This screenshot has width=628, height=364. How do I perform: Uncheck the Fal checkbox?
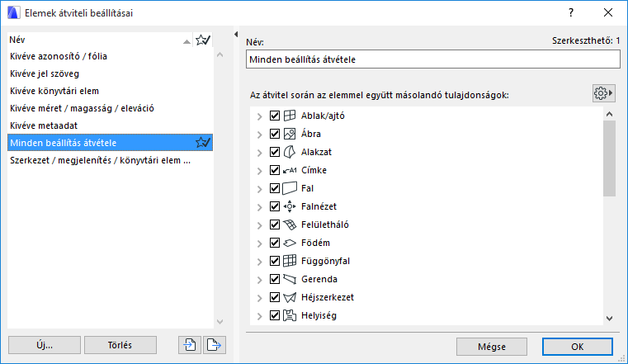[x=275, y=188]
